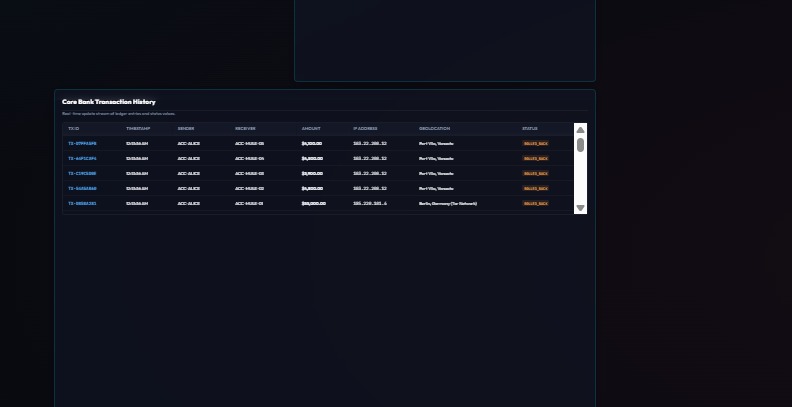Click the ROLLED_BACK badge in ACC-MULE-03 row
792x407 pixels.
(535, 174)
